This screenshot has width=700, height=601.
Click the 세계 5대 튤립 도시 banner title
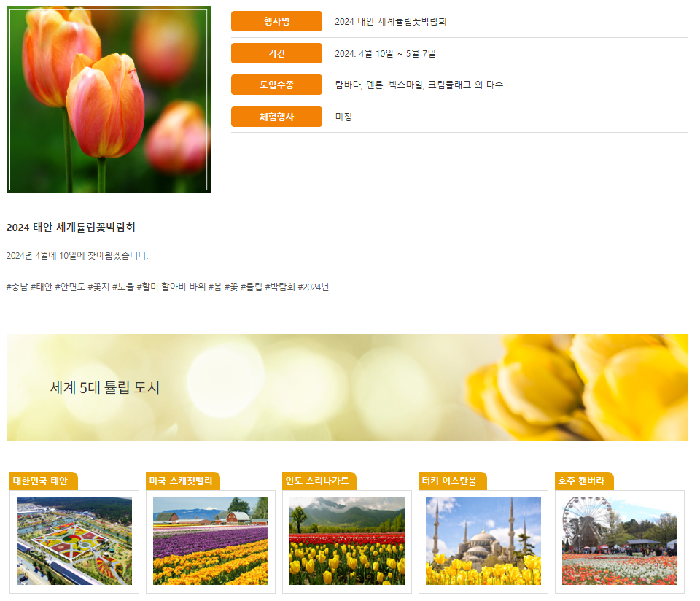point(105,387)
